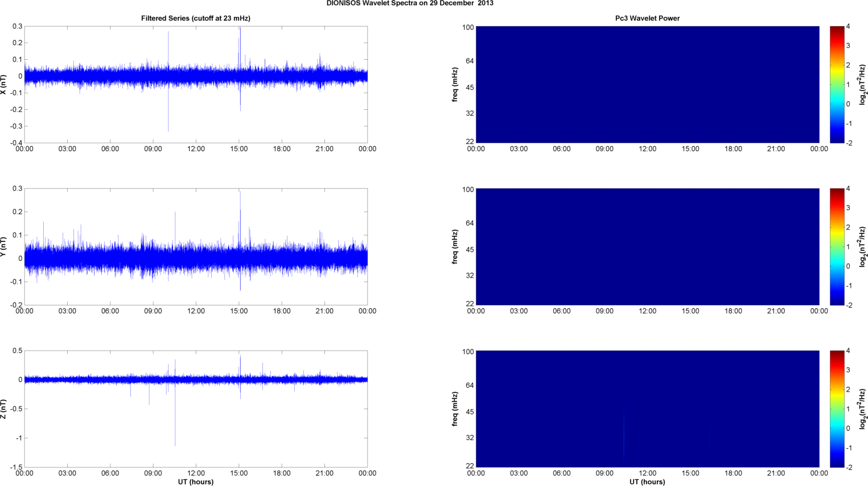This screenshot has width=868, height=486.
Task: Click the faint streak near 10:00 in the bottom wavelet plot
Action: tap(624, 435)
